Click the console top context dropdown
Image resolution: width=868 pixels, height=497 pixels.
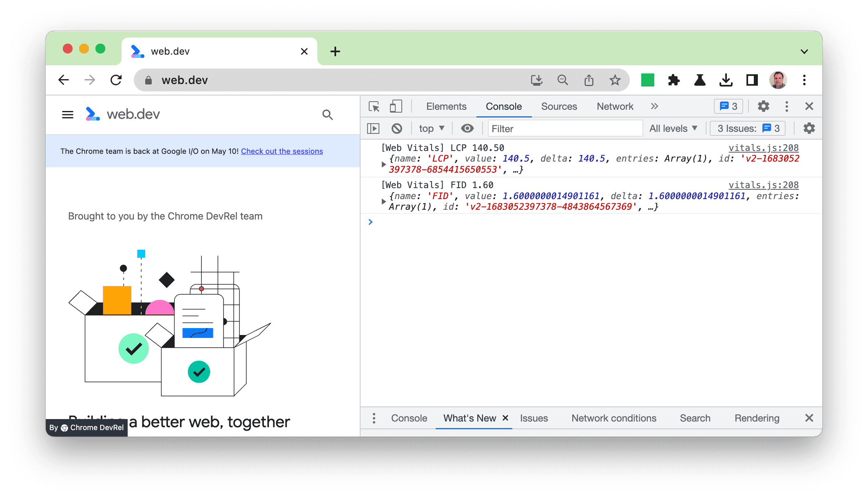point(429,128)
